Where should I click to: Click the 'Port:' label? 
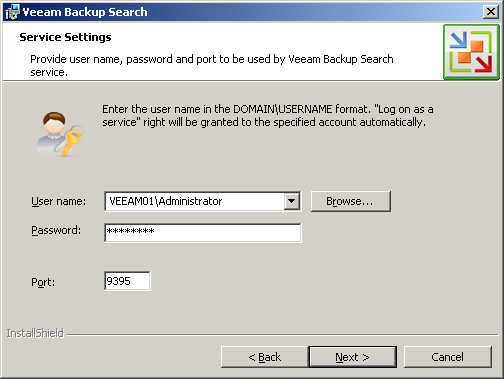point(43,282)
